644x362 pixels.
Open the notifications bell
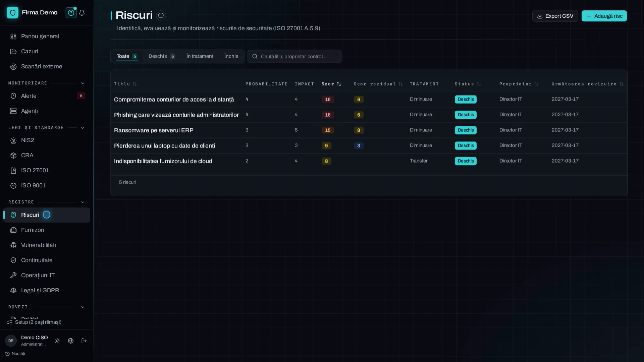pyautogui.click(x=82, y=13)
